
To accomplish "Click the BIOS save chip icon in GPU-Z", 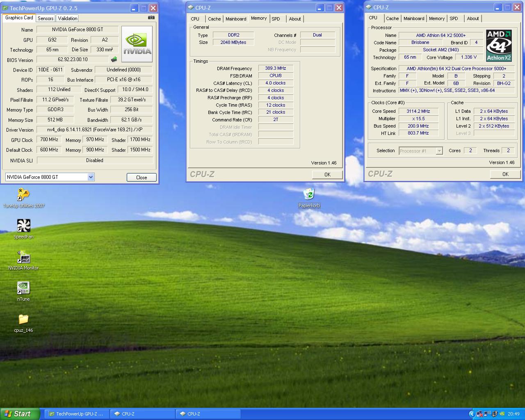I will tap(114, 59).
